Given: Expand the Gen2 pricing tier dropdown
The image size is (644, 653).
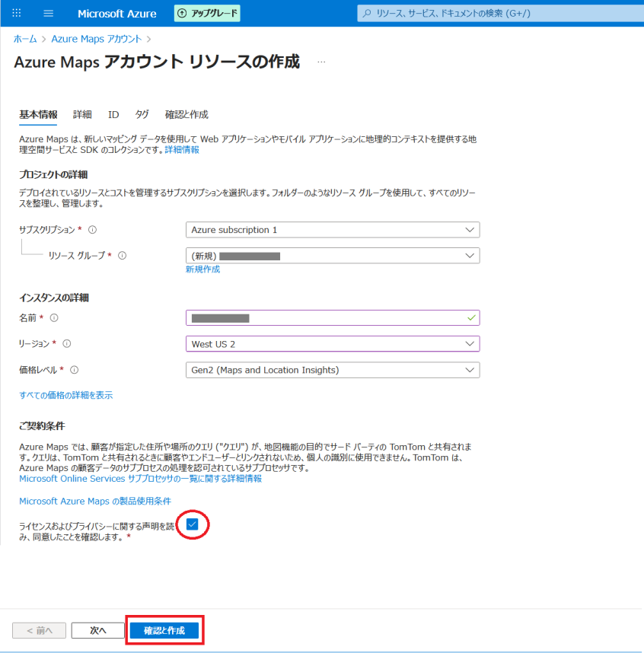Looking at the screenshot, I should click(x=333, y=370).
